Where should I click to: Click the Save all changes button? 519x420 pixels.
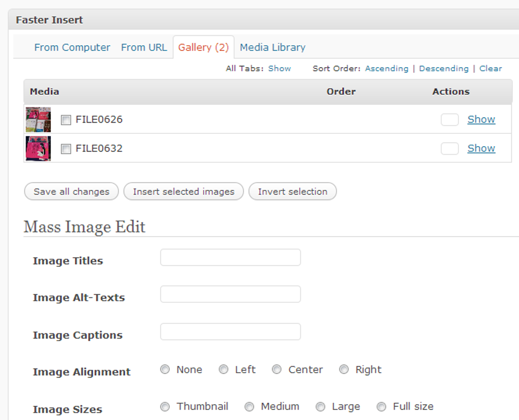coord(71,191)
